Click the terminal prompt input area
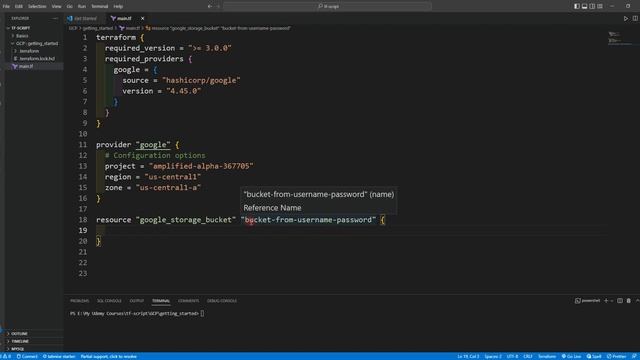Viewport: 640px width, 360px height. (x=202, y=313)
